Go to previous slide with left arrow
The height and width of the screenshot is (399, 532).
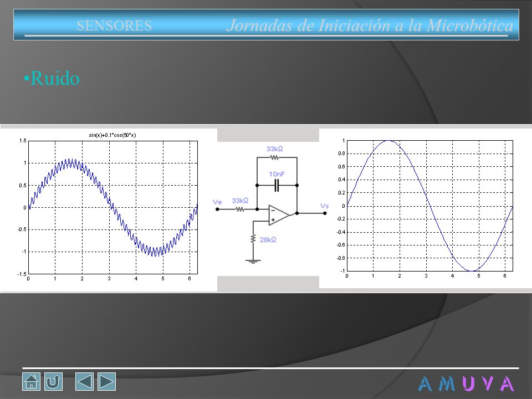(84, 381)
